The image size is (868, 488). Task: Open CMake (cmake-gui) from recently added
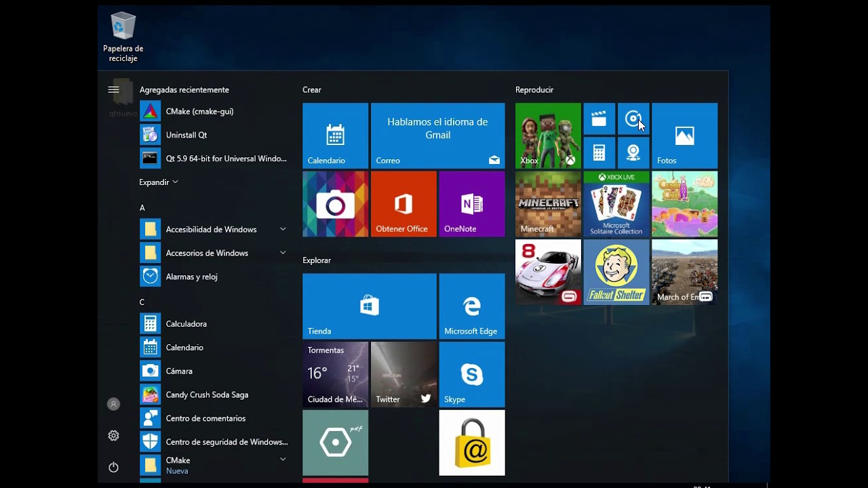click(x=214, y=111)
